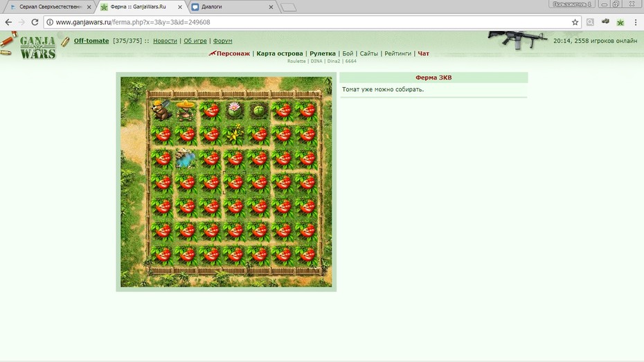Close the Ферма GanjaWars tab
Viewport: 644px width, 362px height.
pos(180,7)
